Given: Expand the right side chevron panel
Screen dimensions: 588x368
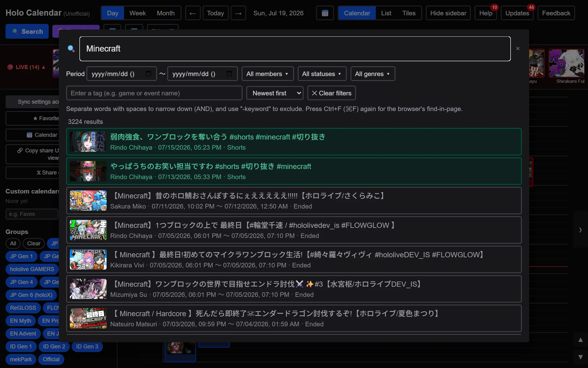Looking at the screenshot, I should tap(580, 230).
